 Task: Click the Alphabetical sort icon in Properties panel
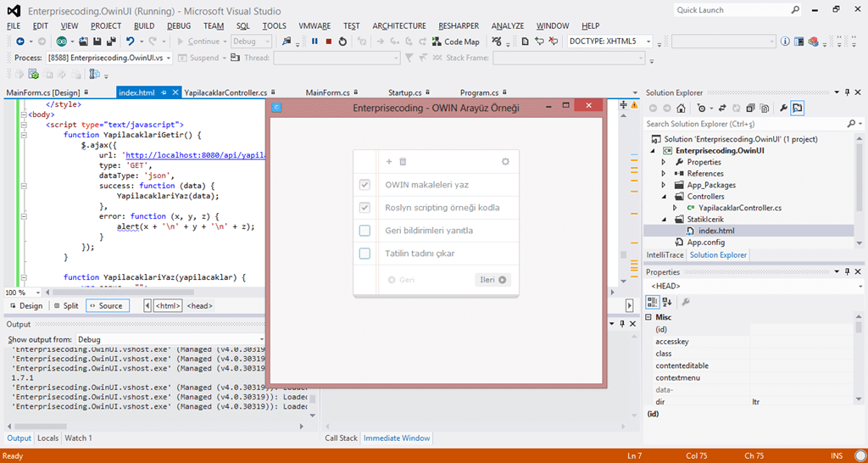667,302
